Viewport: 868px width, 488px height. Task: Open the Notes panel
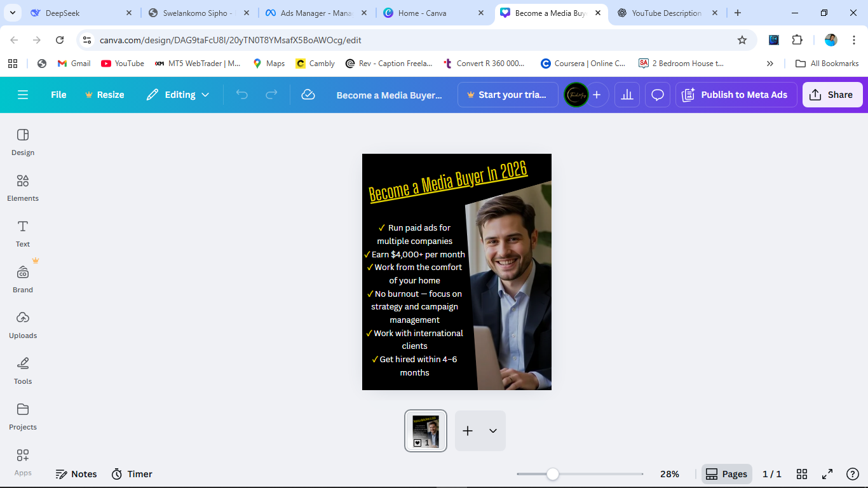(x=76, y=474)
